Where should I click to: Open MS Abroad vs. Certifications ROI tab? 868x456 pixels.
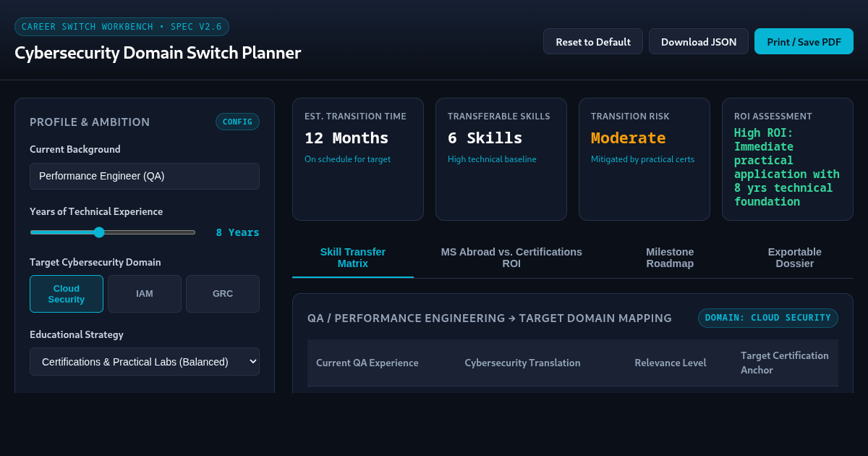pyautogui.click(x=511, y=258)
